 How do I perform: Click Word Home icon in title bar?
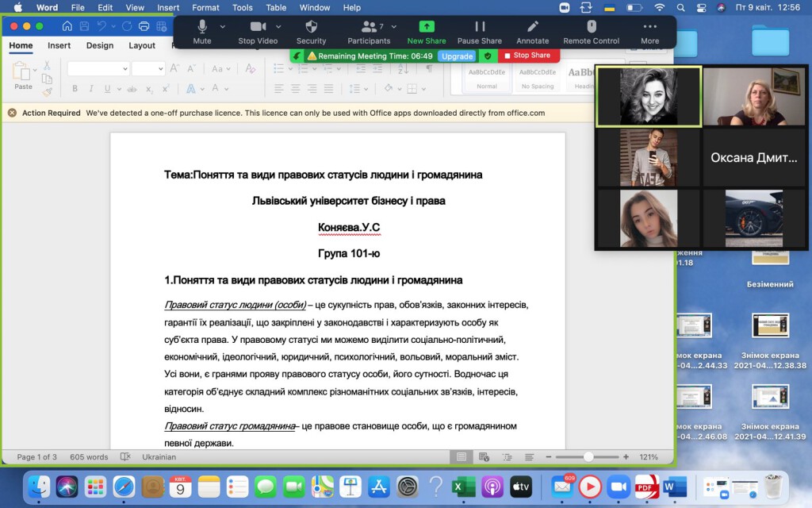tap(67, 26)
